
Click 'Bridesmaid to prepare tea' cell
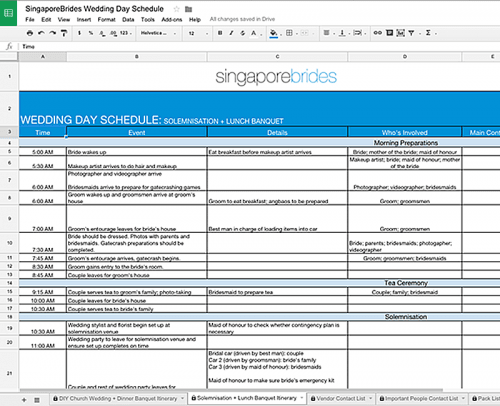pyautogui.click(x=277, y=292)
